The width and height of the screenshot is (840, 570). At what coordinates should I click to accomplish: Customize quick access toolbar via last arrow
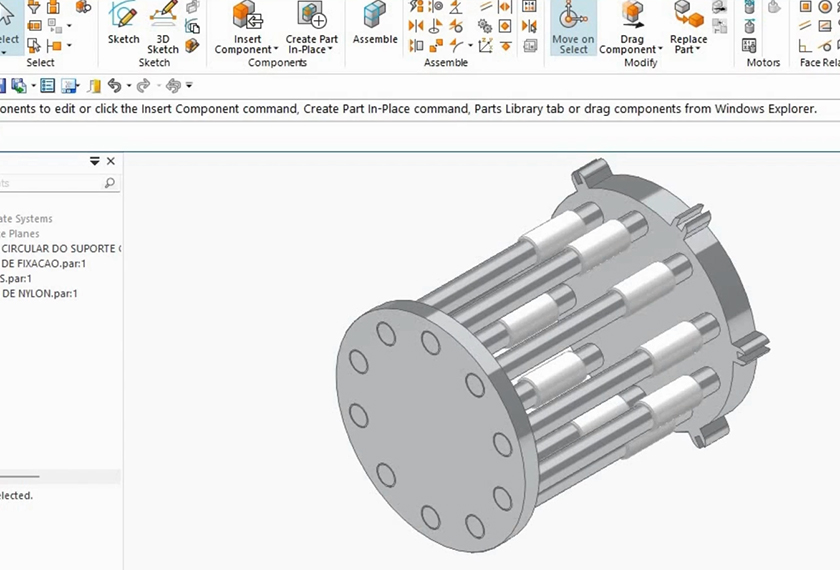pos(189,86)
